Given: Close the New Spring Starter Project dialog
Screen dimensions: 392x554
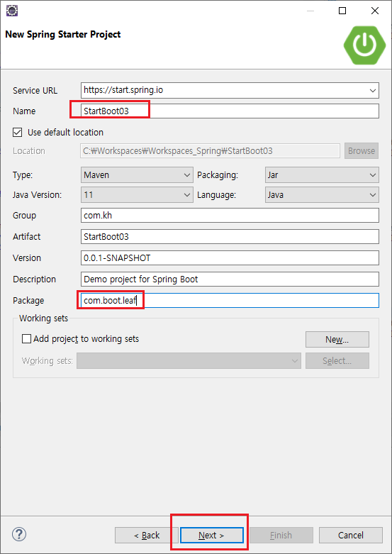Looking at the screenshot, I should click(x=375, y=11).
